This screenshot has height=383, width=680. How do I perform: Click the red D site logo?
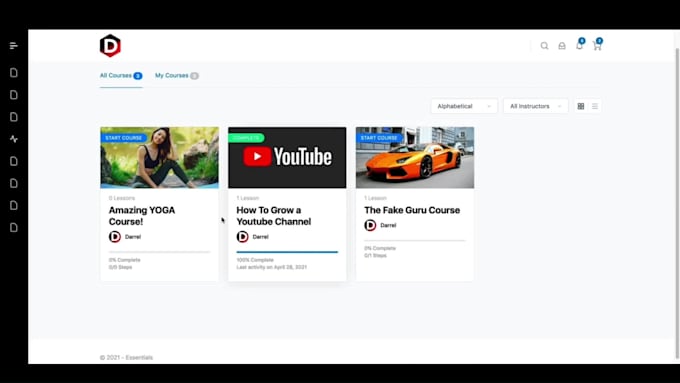coord(110,46)
